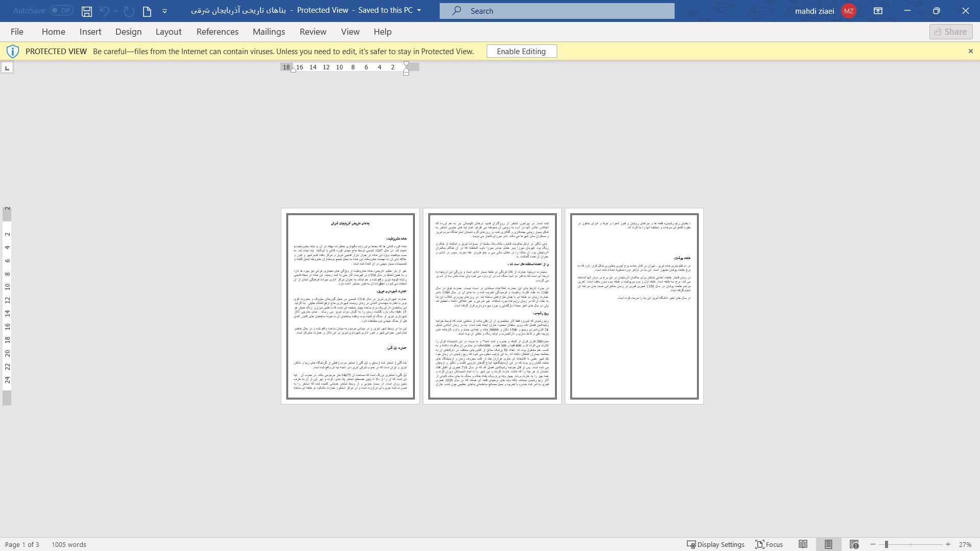Select the Layout tab
The width and height of the screenshot is (980, 551).
(x=169, y=32)
